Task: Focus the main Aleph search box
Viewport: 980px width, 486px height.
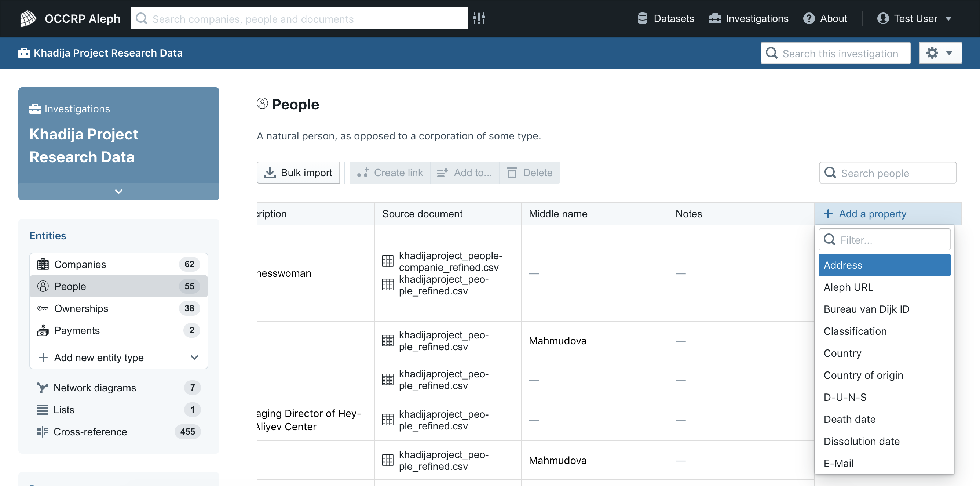Action: pos(299,18)
